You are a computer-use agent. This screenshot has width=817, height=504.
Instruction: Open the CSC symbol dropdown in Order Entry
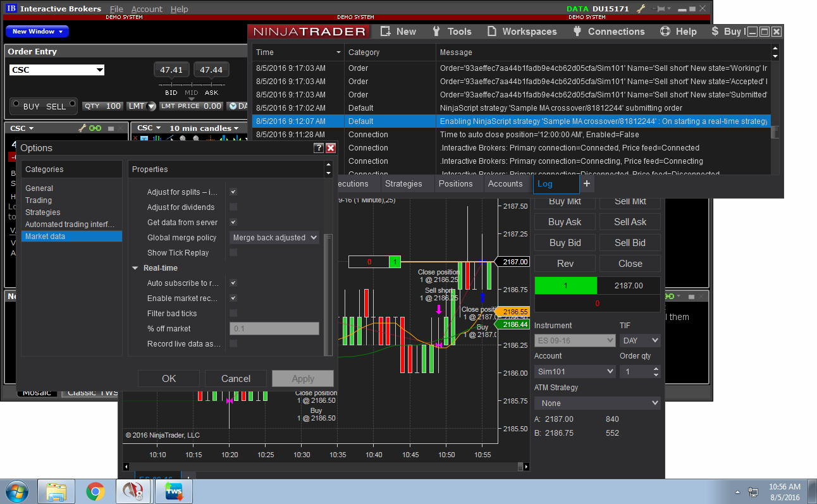tap(99, 70)
